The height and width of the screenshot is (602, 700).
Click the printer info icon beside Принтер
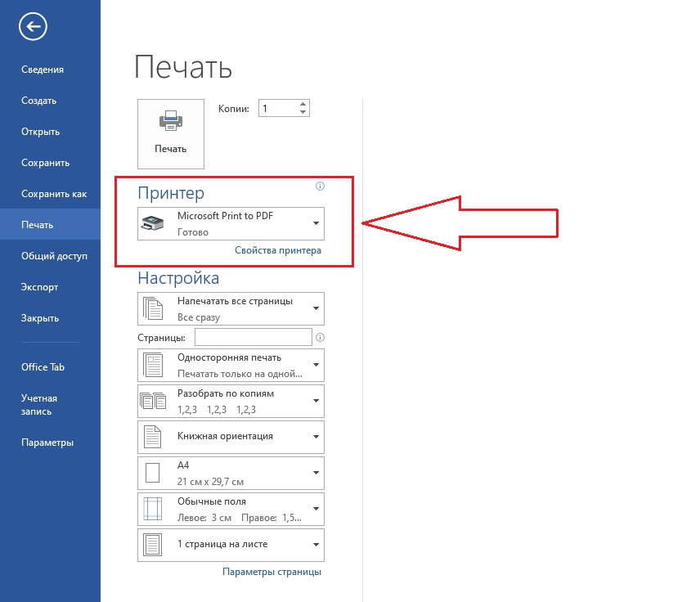(x=320, y=186)
